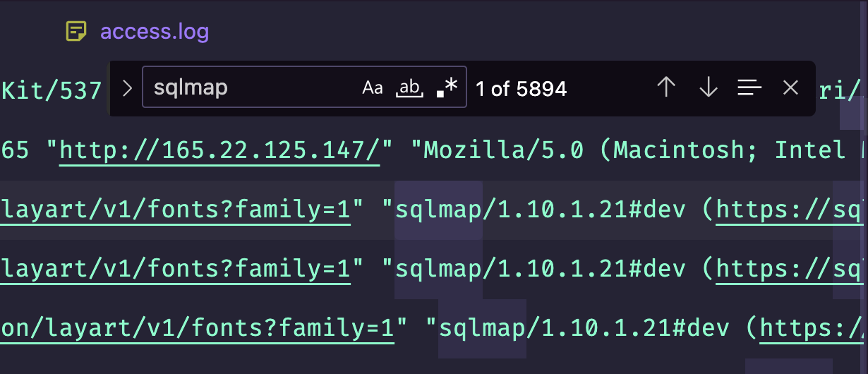
Task: Open the http://165.22.125.147/ link
Action: pos(219,150)
